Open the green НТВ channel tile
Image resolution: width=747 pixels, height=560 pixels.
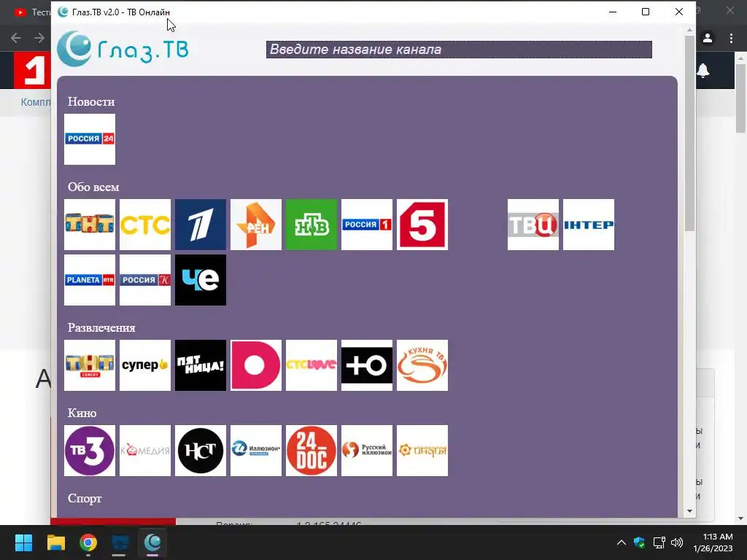click(311, 225)
